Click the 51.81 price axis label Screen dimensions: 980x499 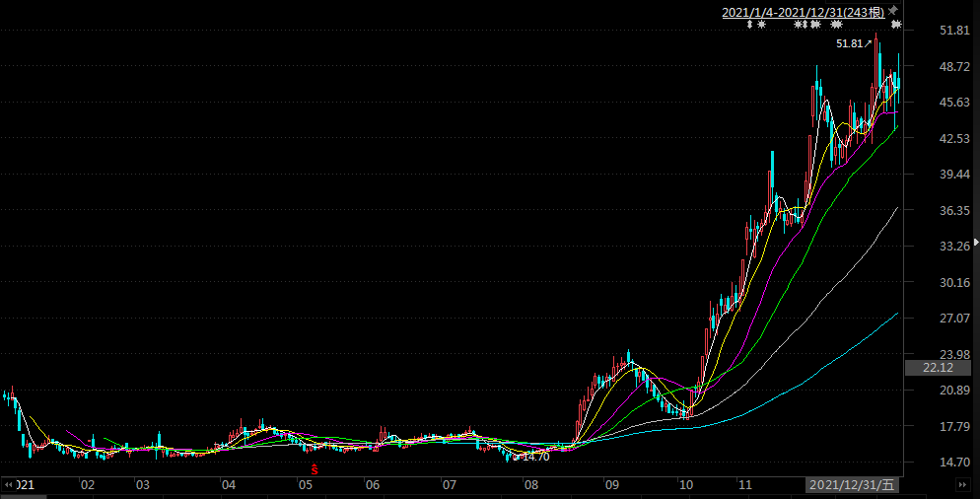tap(954, 30)
